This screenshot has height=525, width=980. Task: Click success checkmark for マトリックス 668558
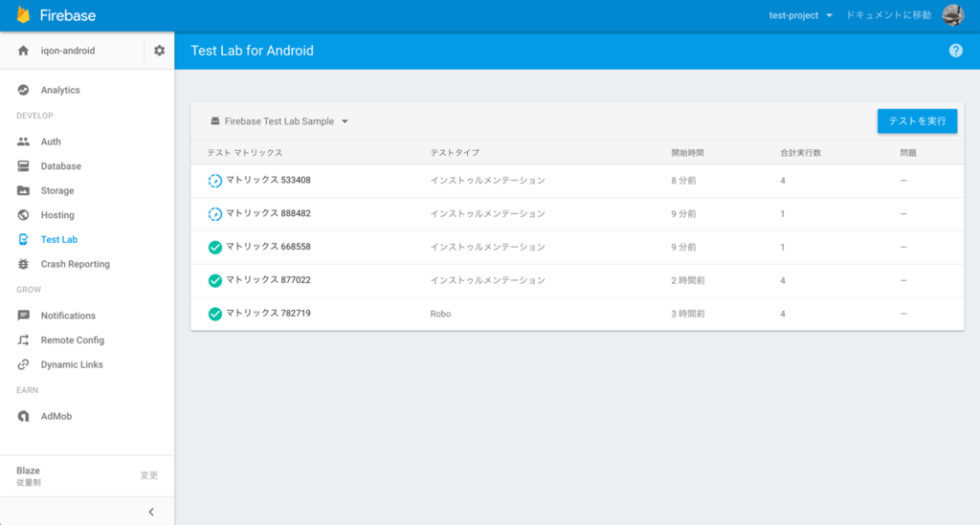point(214,248)
